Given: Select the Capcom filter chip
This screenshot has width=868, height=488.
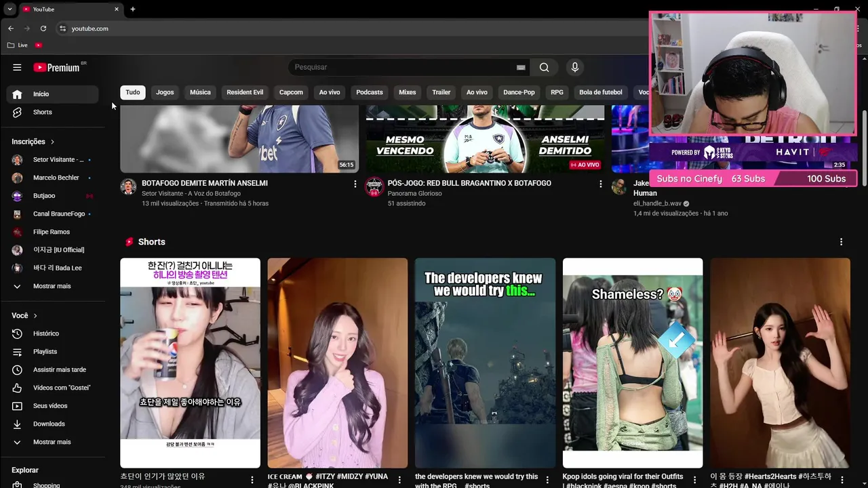Looking at the screenshot, I should [x=291, y=92].
